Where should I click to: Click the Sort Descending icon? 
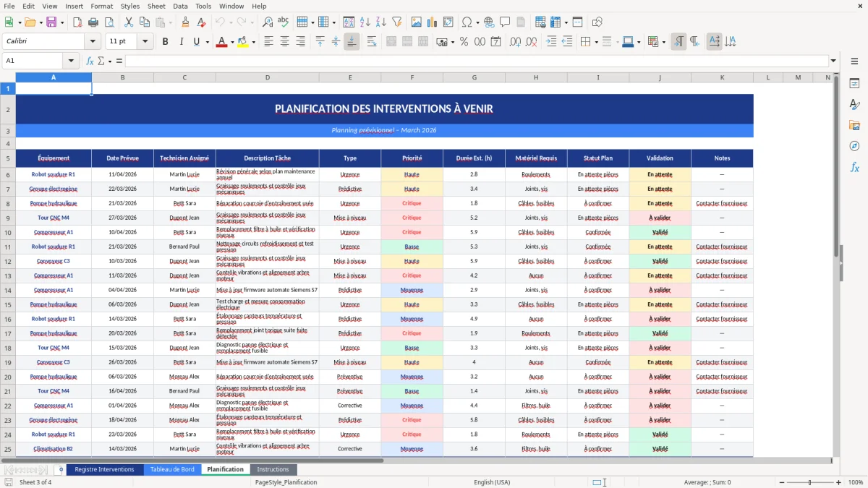point(380,22)
